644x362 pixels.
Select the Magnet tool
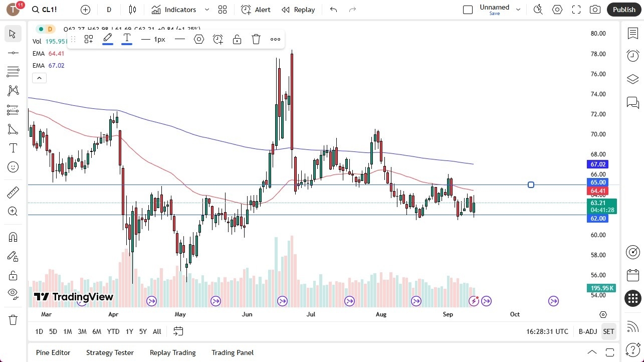point(13,237)
